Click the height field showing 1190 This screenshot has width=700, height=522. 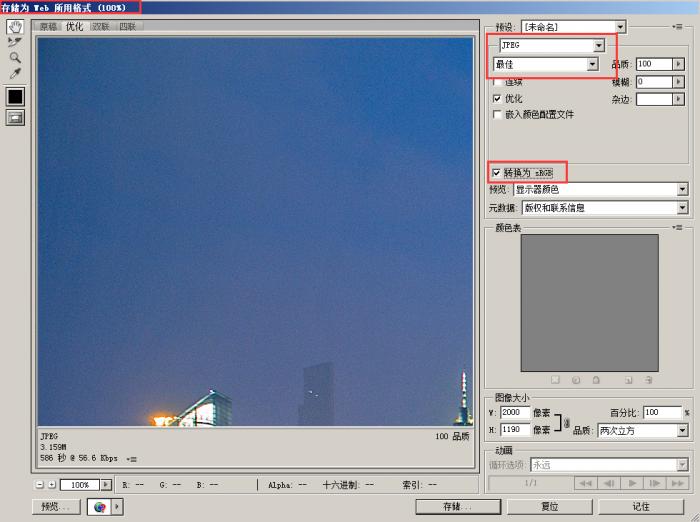coord(515,430)
